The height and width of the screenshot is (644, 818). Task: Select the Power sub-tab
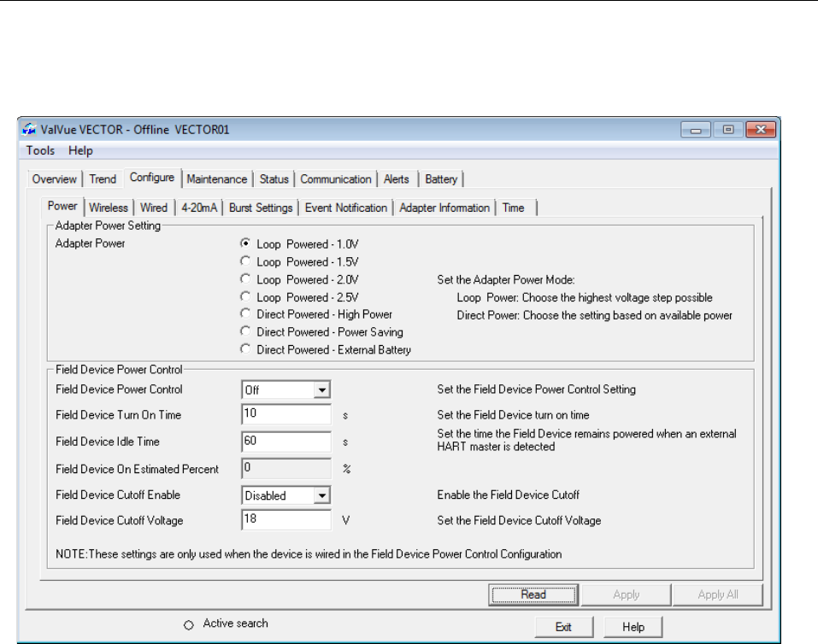coord(62,207)
